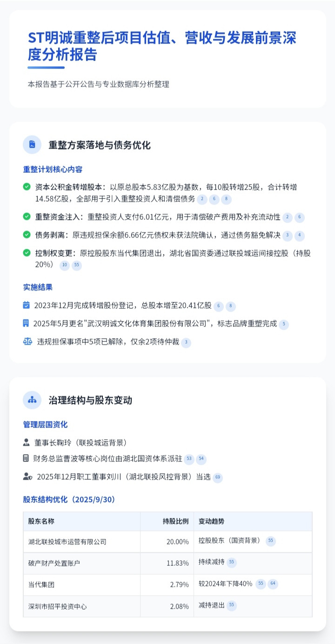
Task: Click citation 10 under 控制权变更
Action: tap(65, 265)
